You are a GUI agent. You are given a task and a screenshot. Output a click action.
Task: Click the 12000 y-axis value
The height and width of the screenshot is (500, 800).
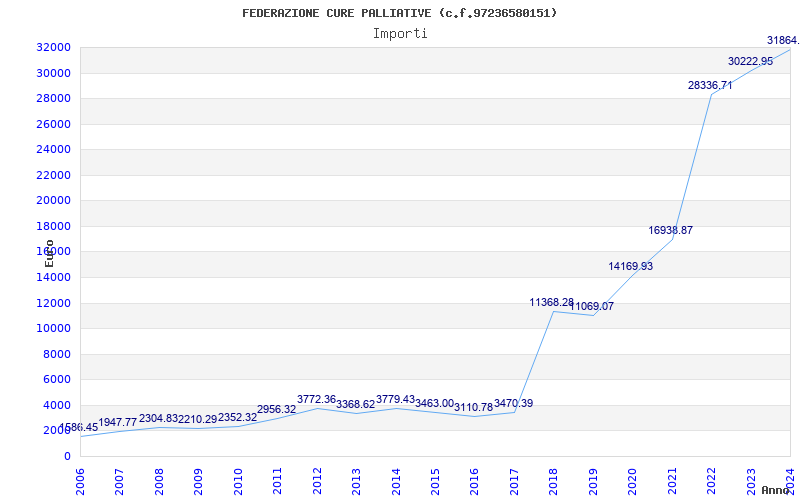pyautogui.click(x=53, y=303)
